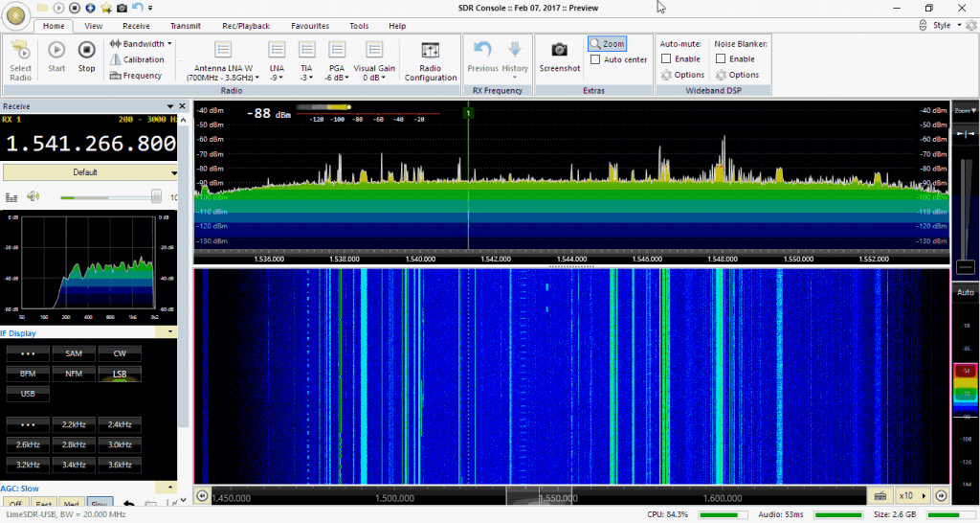Open the Default profile dropdown
Image resolution: width=980 pixels, height=523 pixels.
coord(90,172)
